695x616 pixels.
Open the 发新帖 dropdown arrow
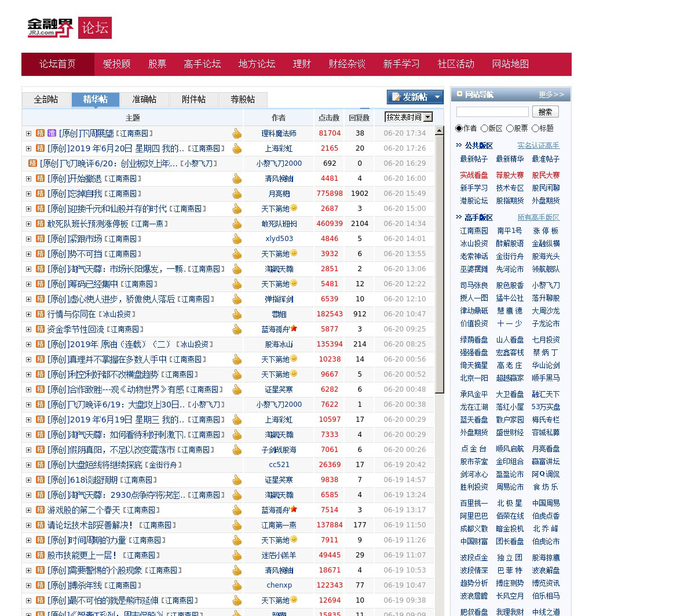[437, 97]
